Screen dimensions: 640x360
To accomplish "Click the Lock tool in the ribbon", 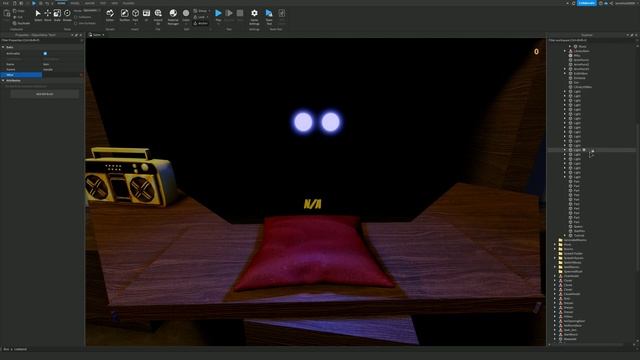I will click(x=200, y=17).
